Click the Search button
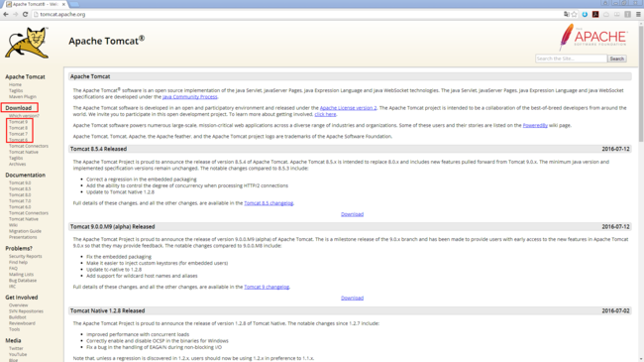 click(617, 59)
